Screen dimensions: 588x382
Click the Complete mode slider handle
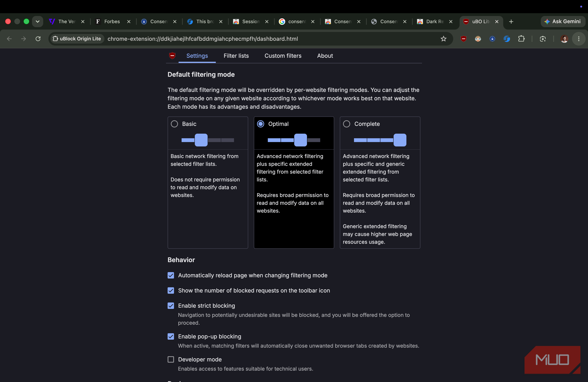[x=400, y=140]
